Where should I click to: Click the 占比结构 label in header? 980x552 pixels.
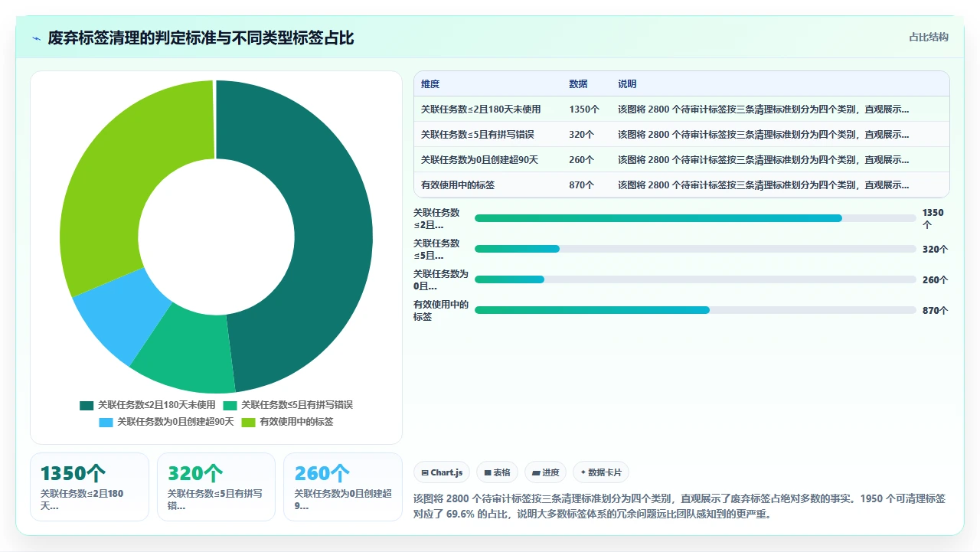pos(929,37)
